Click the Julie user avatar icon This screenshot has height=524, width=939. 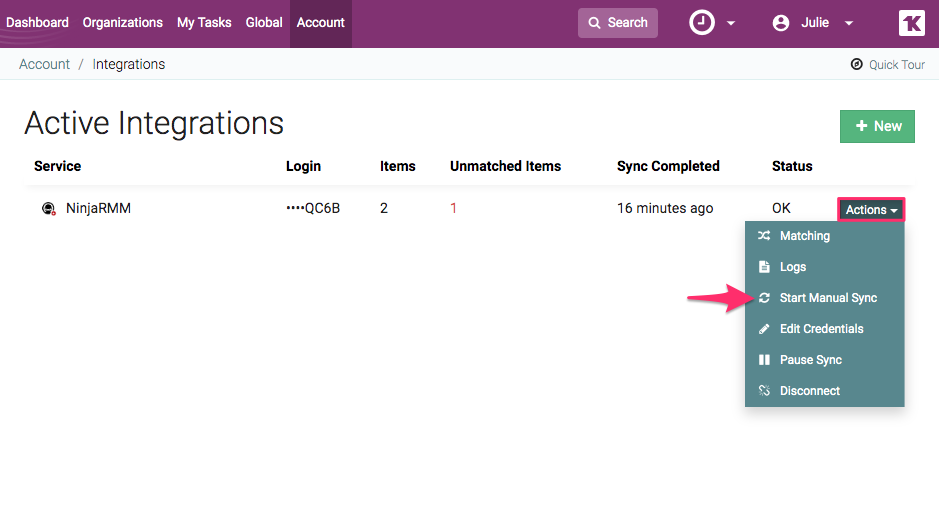pos(781,22)
